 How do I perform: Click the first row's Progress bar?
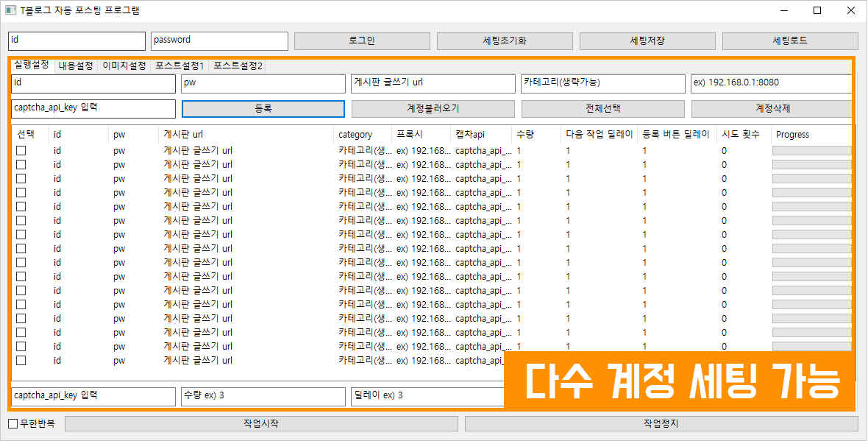811,150
